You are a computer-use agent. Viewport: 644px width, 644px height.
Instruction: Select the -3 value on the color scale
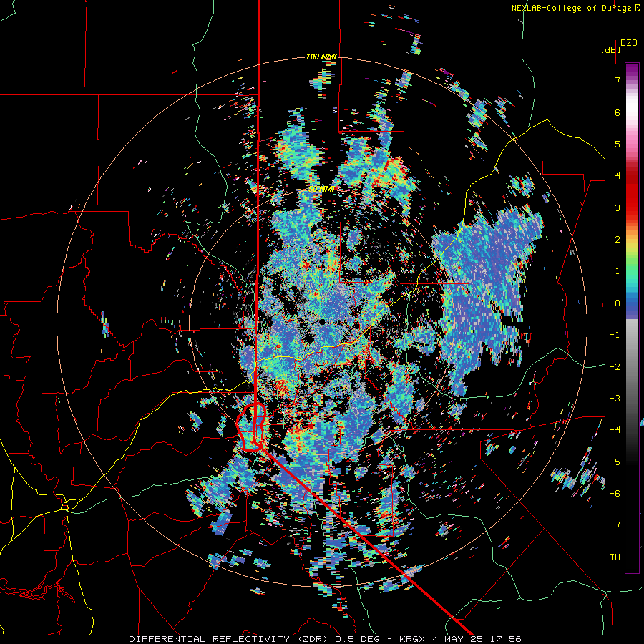click(x=615, y=398)
